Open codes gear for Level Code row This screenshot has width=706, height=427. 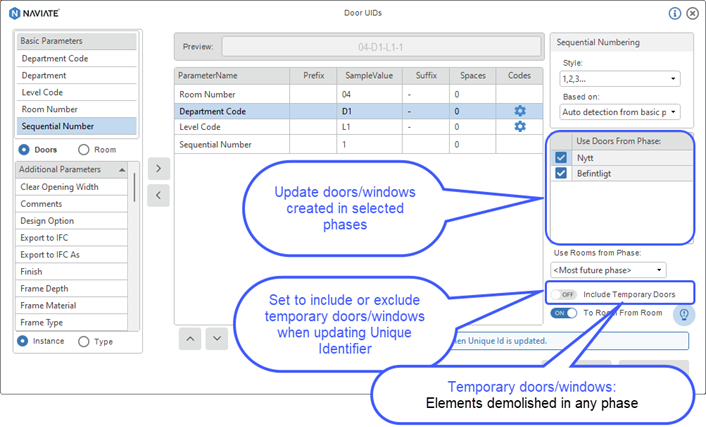[519, 127]
